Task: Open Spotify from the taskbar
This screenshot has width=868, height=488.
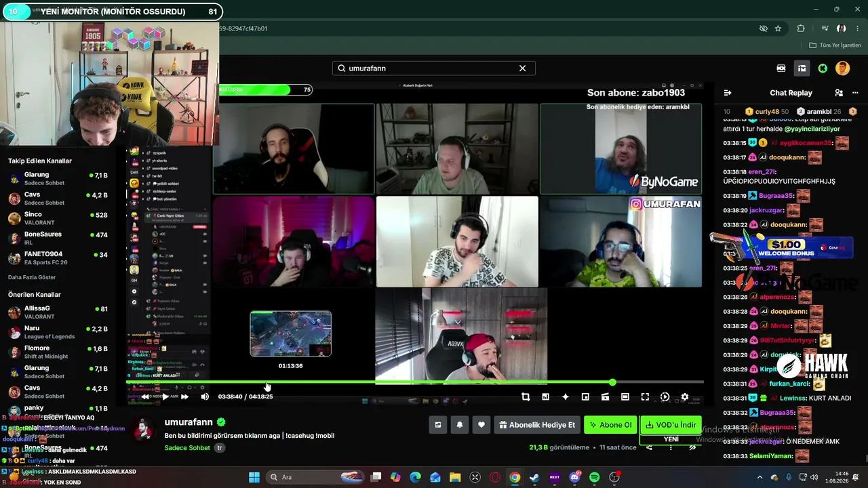Action: (594, 477)
